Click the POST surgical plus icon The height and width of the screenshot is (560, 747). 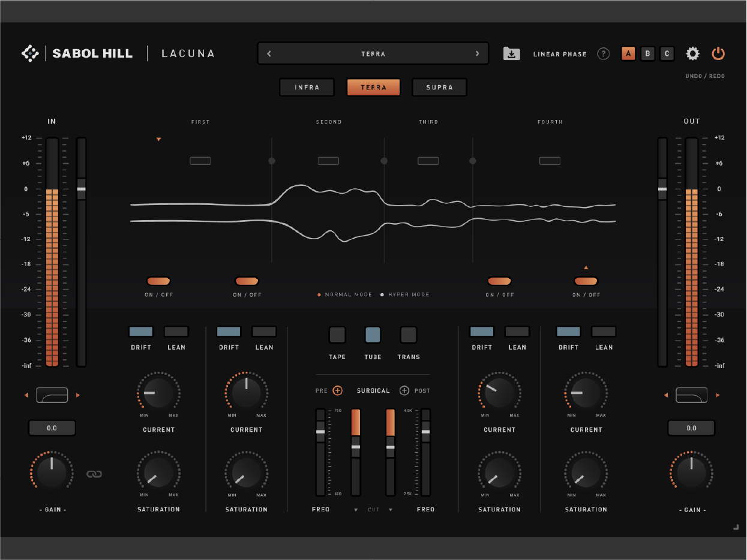coord(404,390)
